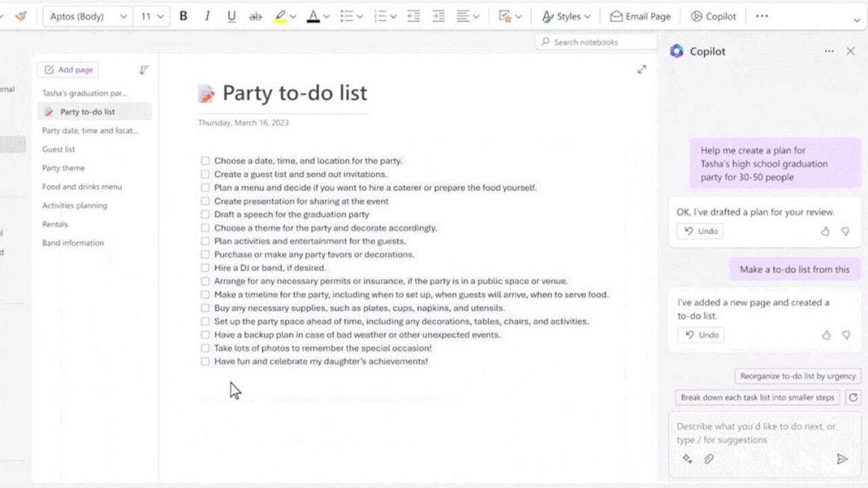Underline the selected text
This screenshot has width=868, height=488.
click(231, 16)
